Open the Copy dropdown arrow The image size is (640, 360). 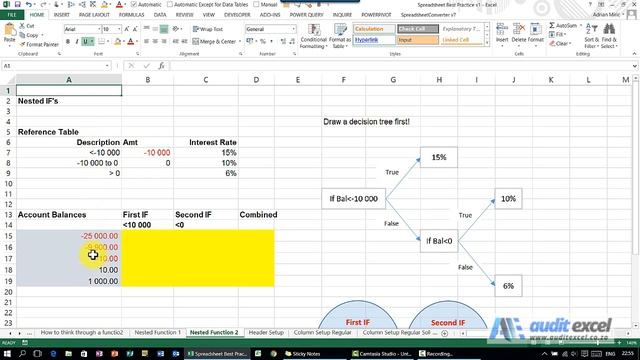(42, 35)
